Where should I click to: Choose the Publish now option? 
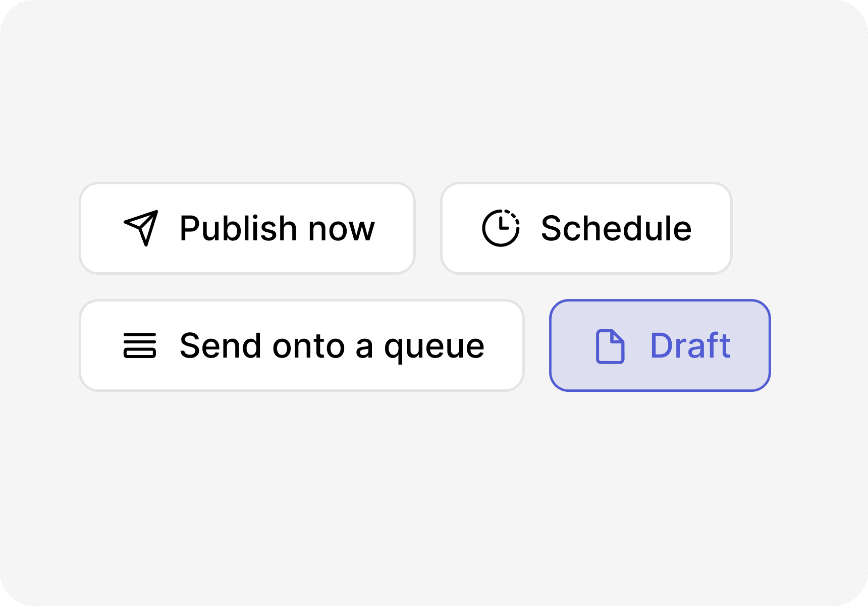click(x=247, y=228)
